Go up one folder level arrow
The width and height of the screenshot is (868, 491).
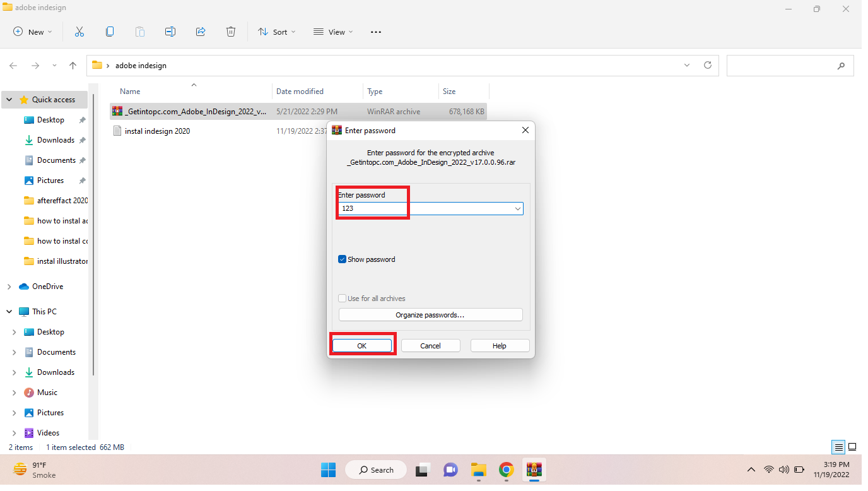(73, 66)
